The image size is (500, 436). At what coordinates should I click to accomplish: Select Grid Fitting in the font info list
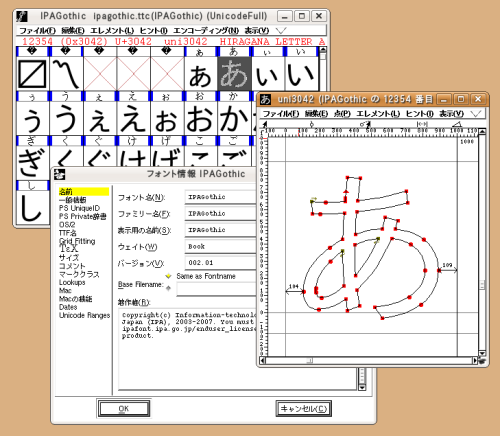click(x=77, y=241)
